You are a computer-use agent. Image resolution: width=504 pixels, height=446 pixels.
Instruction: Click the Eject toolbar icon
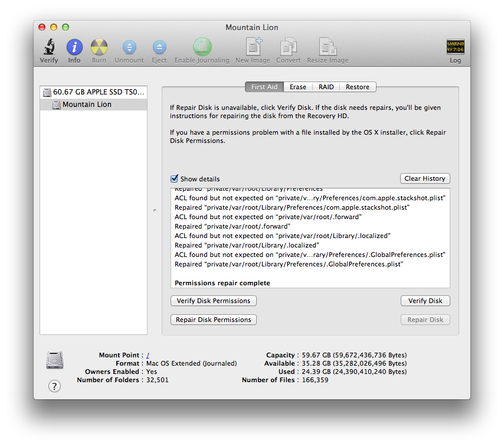(x=159, y=47)
